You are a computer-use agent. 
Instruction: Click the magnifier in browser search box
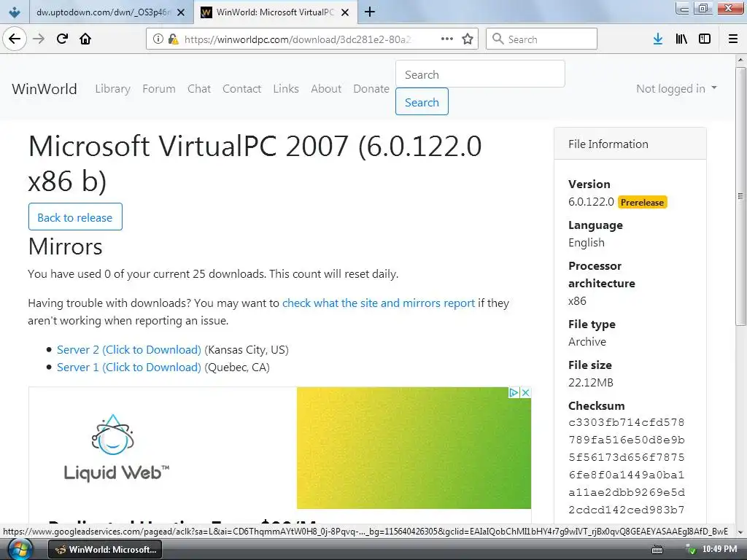(498, 39)
